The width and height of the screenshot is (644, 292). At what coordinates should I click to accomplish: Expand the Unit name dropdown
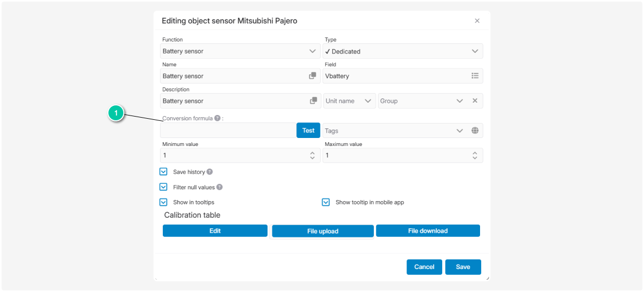[368, 101]
